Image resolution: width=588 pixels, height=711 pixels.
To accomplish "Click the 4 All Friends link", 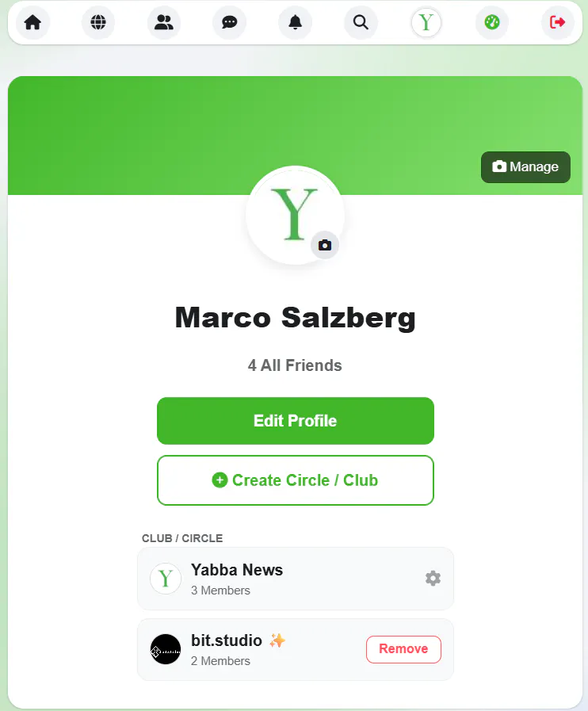I will pos(295,365).
